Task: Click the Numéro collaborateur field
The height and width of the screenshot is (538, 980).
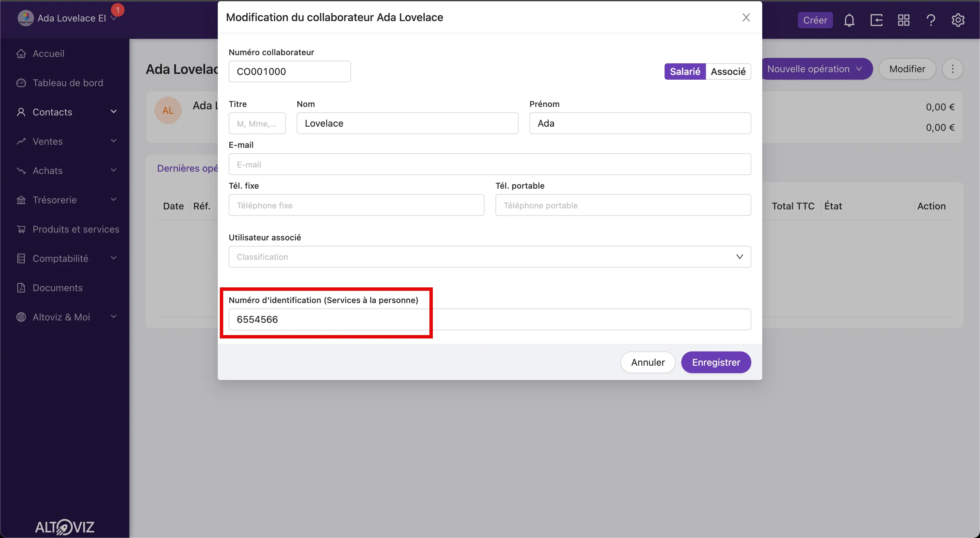Action: tap(290, 72)
